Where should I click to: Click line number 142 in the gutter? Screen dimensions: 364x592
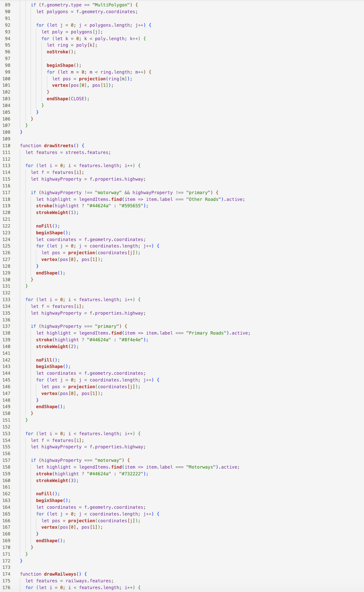[x=7, y=360]
